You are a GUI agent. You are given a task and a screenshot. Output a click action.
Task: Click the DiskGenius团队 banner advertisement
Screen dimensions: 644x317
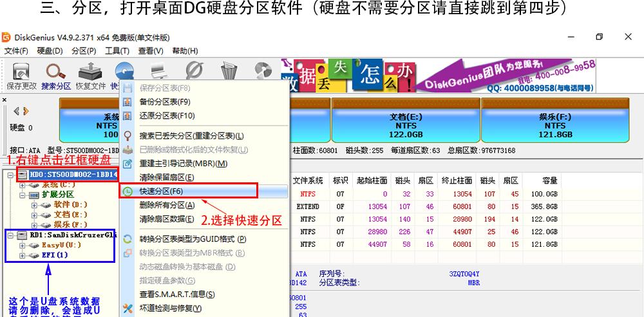pos(439,75)
